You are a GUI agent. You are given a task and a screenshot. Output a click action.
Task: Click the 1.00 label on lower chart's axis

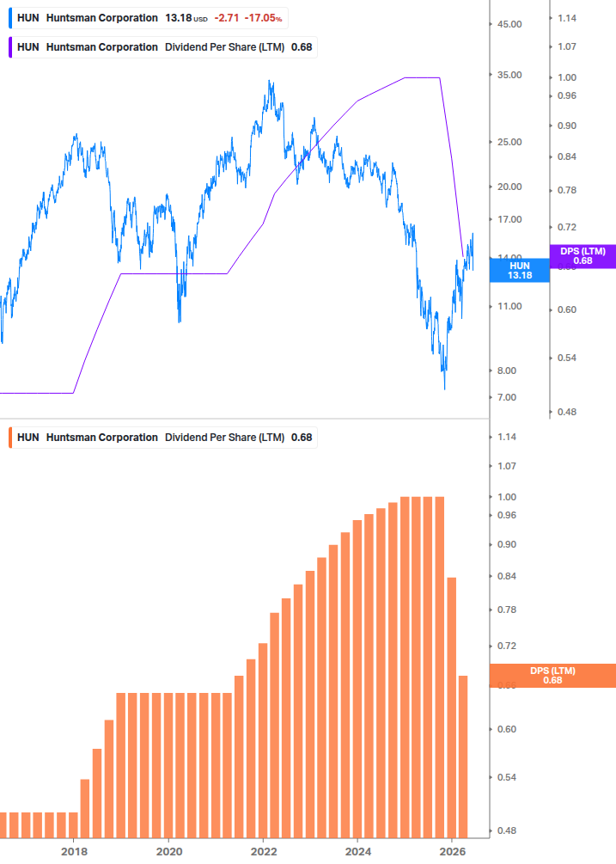tap(507, 497)
